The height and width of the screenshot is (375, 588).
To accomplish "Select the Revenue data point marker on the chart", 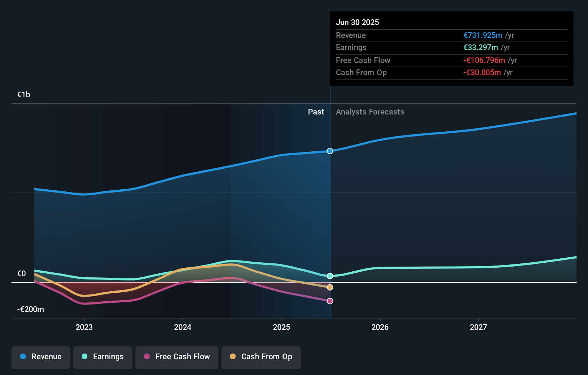I will pos(329,151).
